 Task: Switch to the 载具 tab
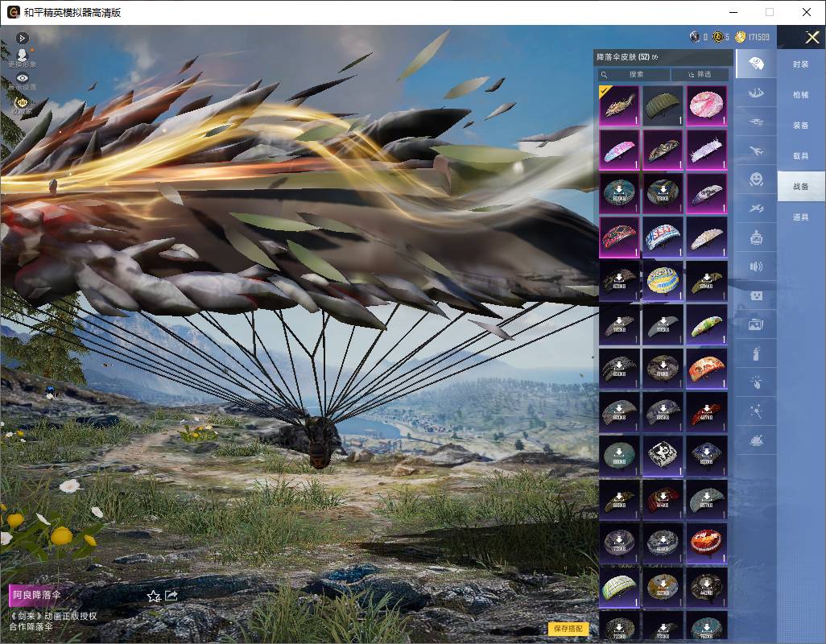click(801, 156)
